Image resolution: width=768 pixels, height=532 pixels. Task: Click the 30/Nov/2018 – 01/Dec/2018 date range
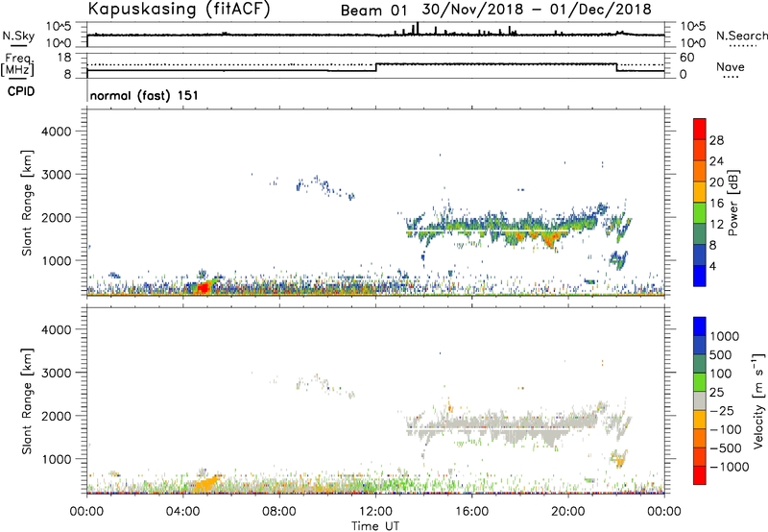point(536,10)
